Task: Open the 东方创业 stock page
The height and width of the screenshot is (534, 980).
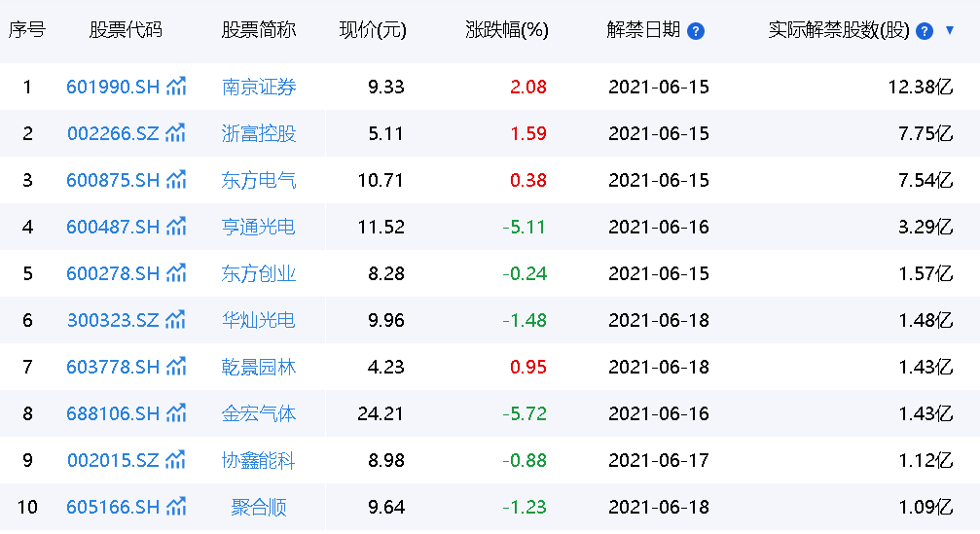Action: pyautogui.click(x=259, y=273)
